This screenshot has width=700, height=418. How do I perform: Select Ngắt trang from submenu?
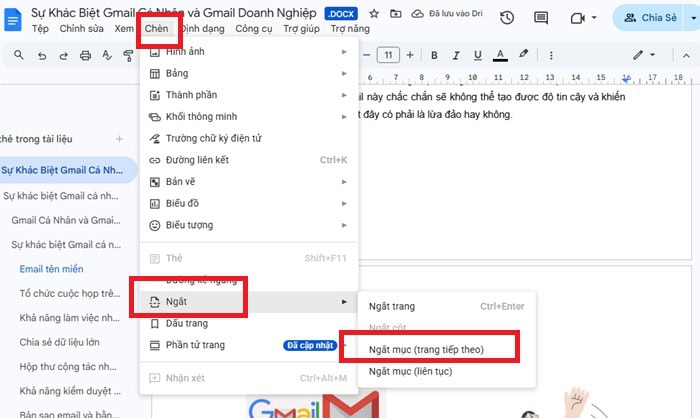[392, 306]
